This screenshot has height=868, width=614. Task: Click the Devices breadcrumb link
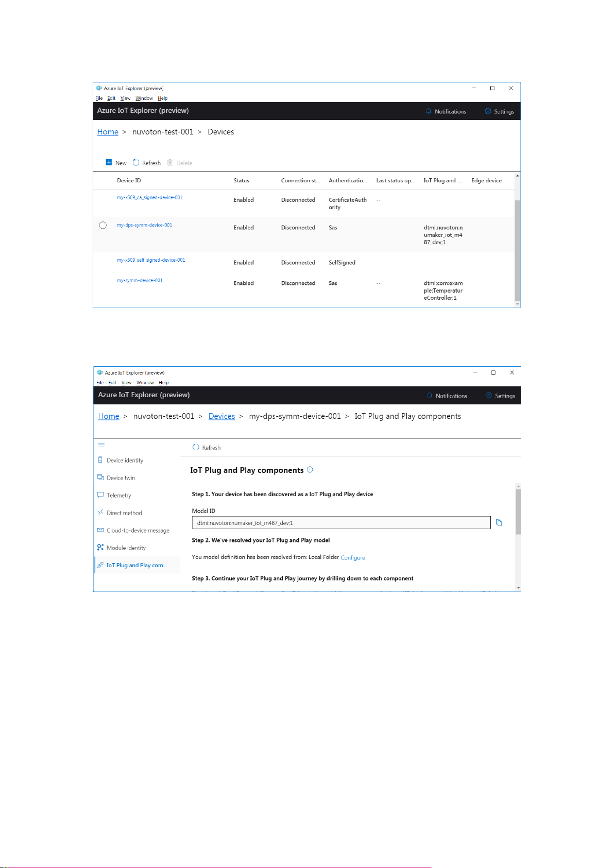221,416
